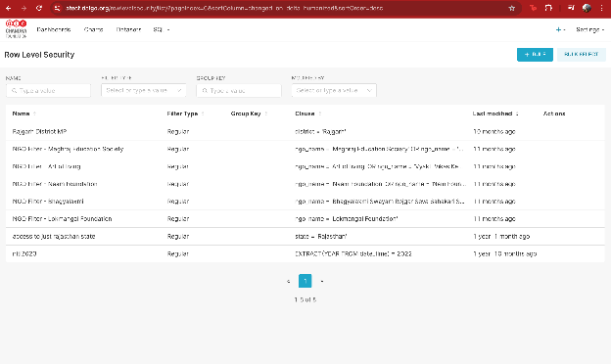Click clause 'state = Rajasthan'
Viewport: 611px width, 364px height.
[x=321, y=237]
